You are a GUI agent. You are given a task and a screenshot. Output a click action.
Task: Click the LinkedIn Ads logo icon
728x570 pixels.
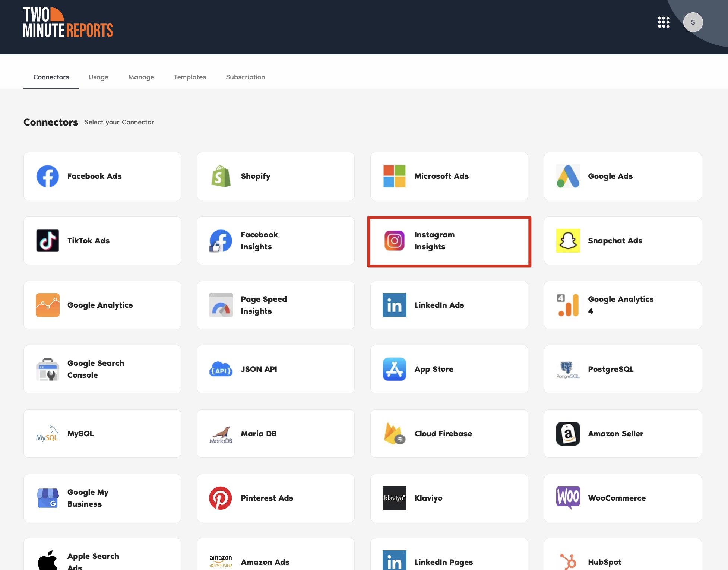[395, 305]
